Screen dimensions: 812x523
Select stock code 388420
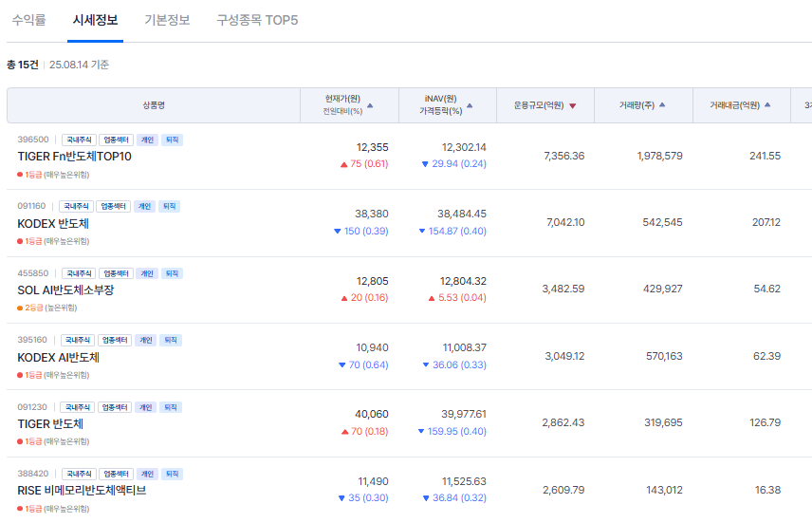click(x=33, y=474)
